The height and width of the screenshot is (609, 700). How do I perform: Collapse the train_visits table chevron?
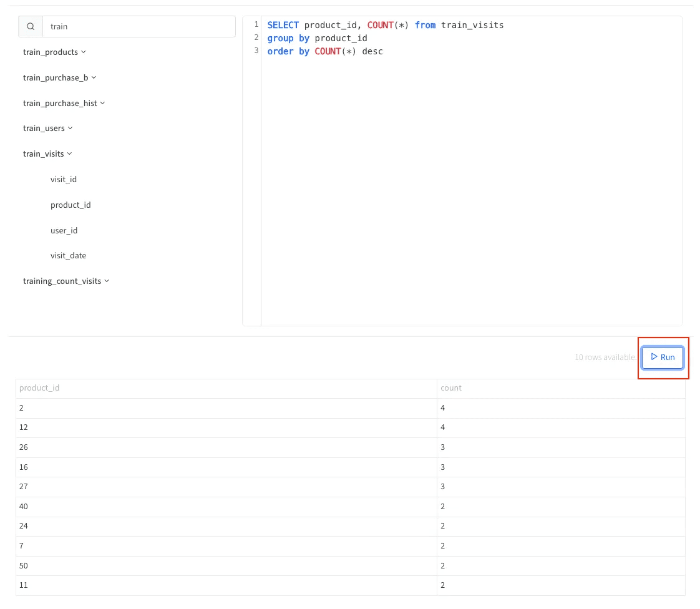pos(69,153)
